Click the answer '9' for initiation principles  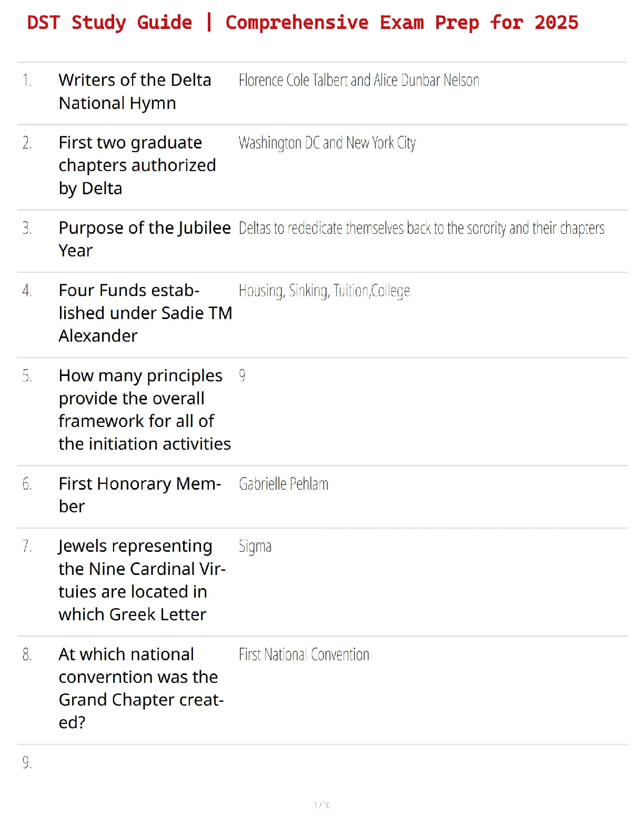pyautogui.click(x=242, y=376)
